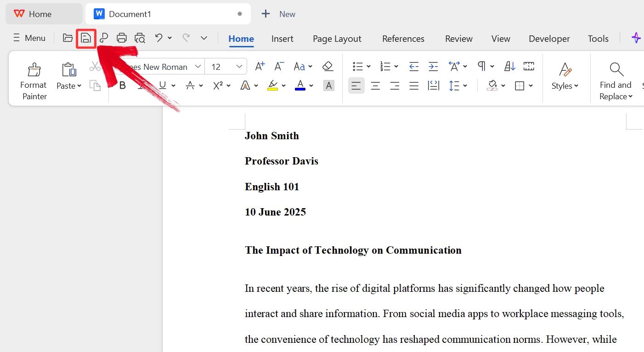Click the Chinese Layout text-width icon
644x352 pixels.
coord(454,67)
